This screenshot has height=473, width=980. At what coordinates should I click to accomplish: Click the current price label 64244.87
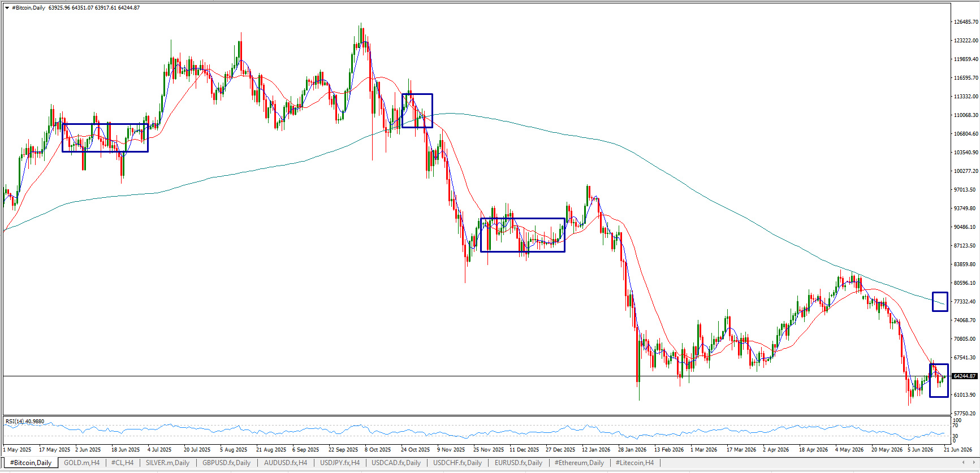point(965,376)
